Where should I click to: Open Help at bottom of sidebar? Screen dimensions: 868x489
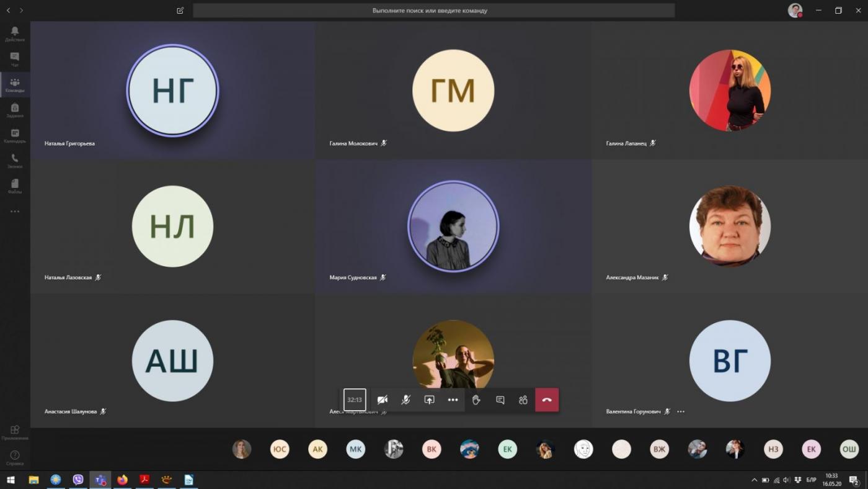pyautogui.click(x=15, y=458)
